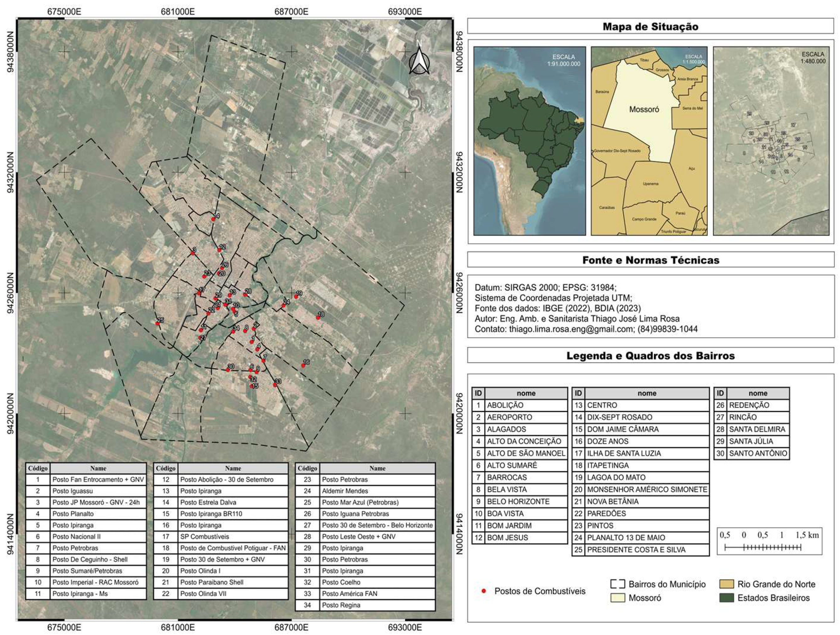Viewport: 840px width, 635px height.
Task: Select the Mossoró pale yellow swatch
Action: [x=618, y=598]
